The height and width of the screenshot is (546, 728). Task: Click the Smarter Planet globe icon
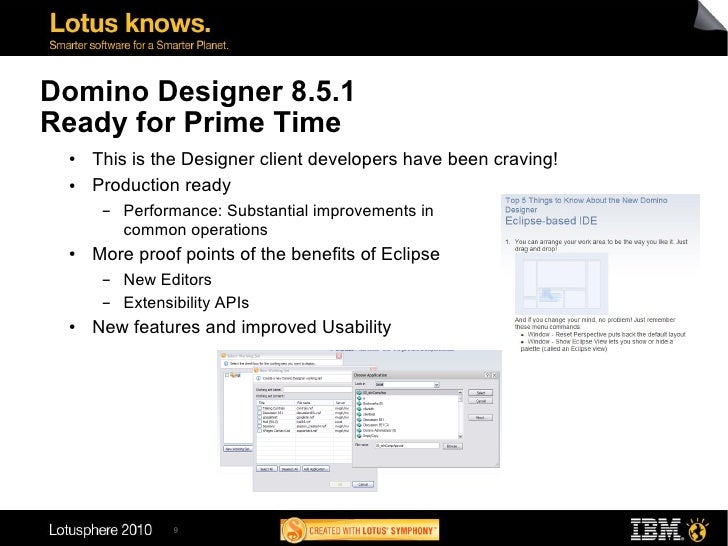click(696, 530)
